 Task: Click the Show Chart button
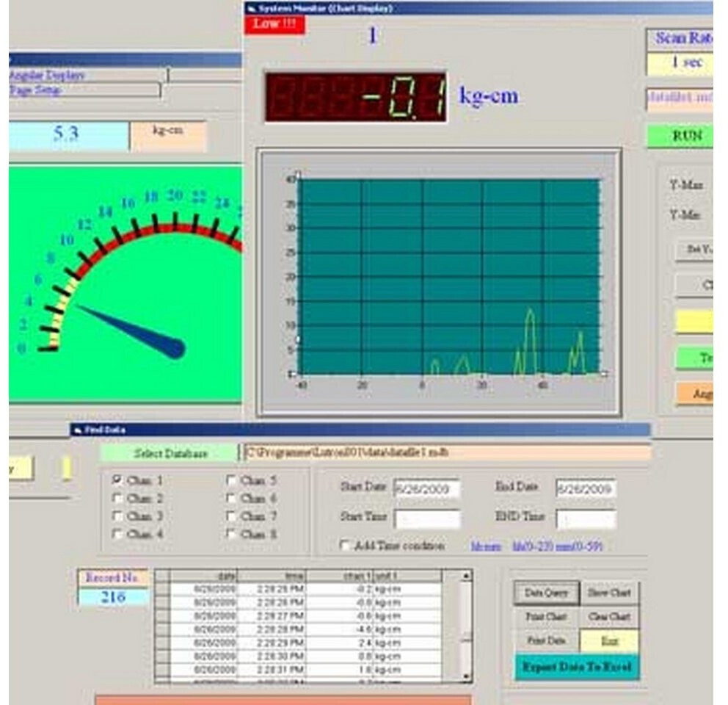(x=609, y=593)
